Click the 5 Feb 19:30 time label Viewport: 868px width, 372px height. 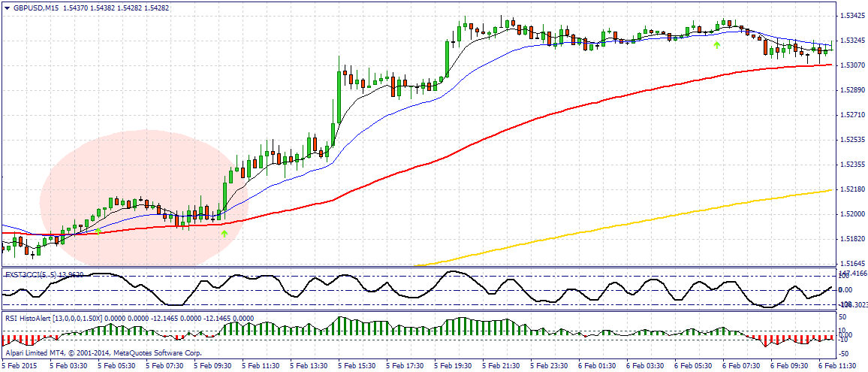453,367
